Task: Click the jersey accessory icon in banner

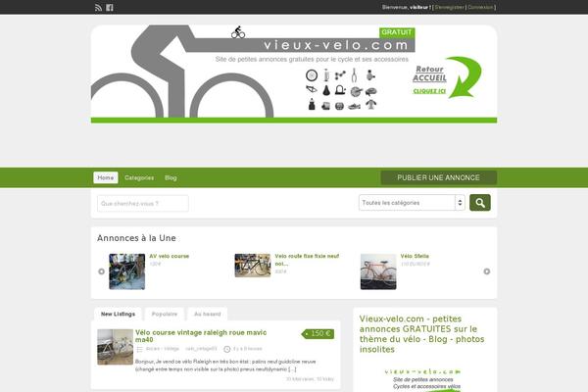Action: 370,105
